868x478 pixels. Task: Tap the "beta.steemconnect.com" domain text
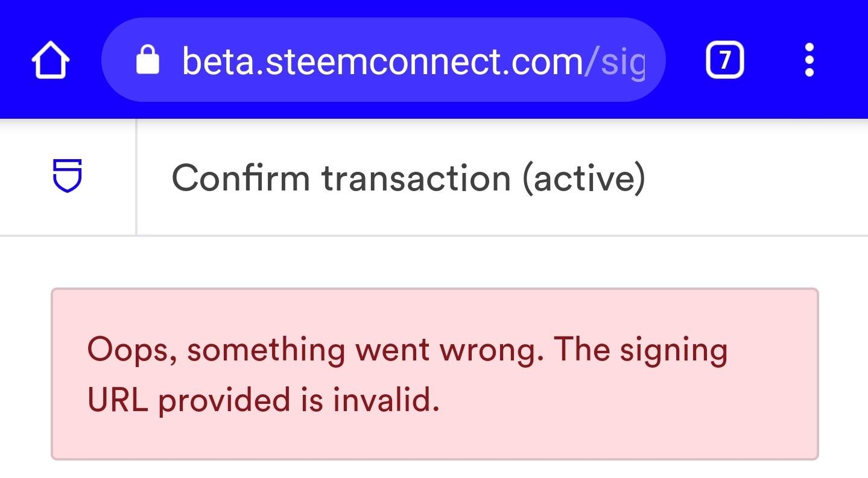click(382, 61)
